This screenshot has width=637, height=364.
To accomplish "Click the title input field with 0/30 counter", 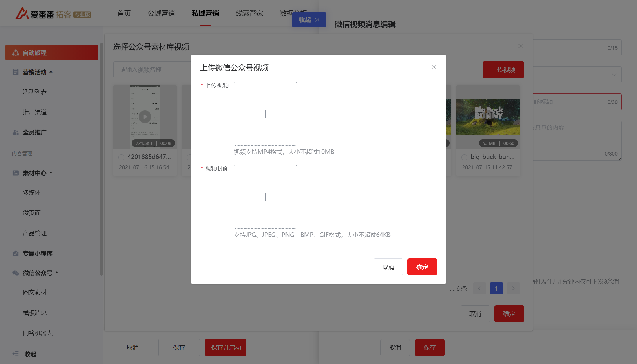I will (577, 102).
